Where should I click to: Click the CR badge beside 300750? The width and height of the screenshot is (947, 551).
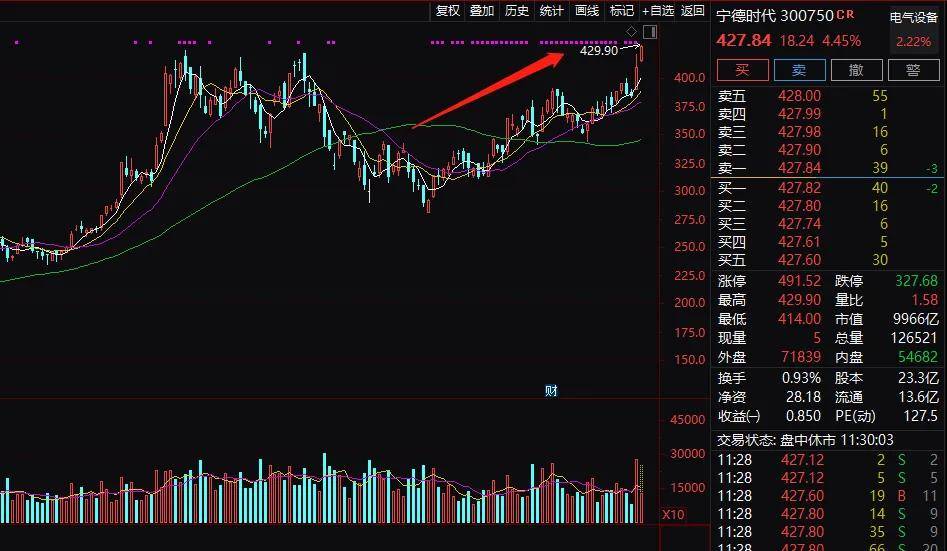click(x=846, y=14)
